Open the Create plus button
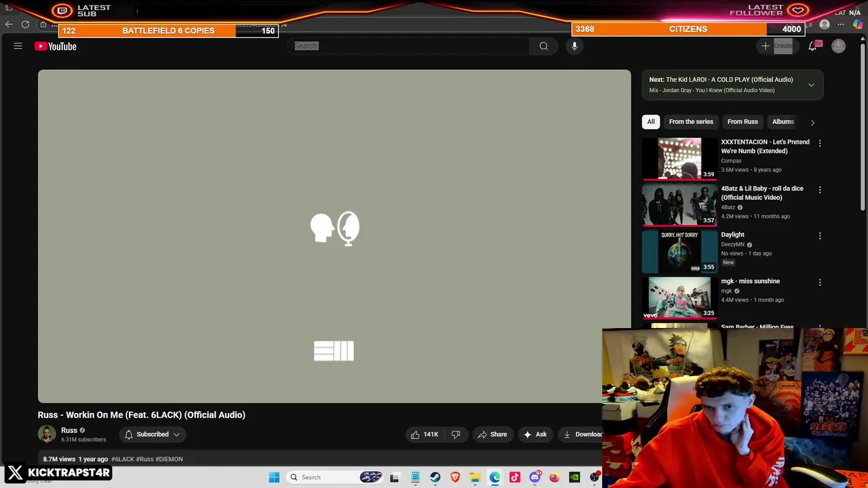This screenshot has width=868, height=488. tap(776, 46)
